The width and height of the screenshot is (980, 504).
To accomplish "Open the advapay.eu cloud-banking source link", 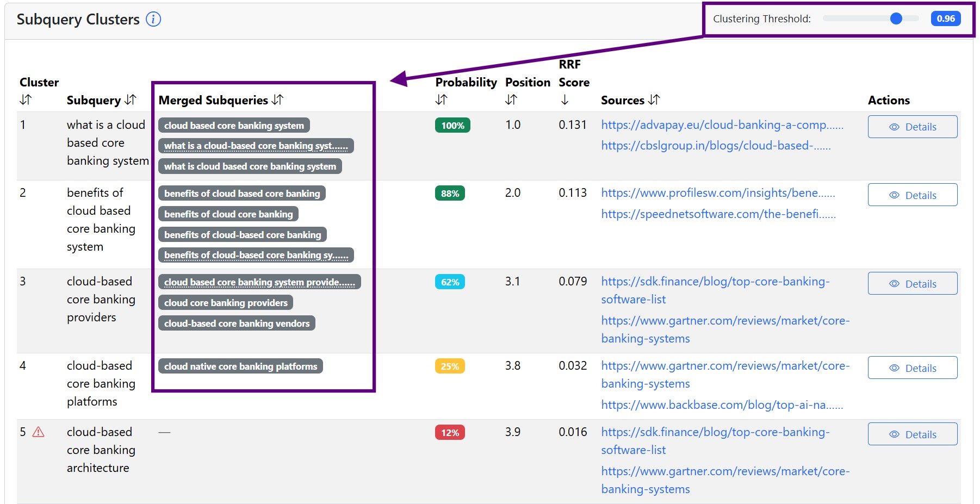I will coord(722,125).
